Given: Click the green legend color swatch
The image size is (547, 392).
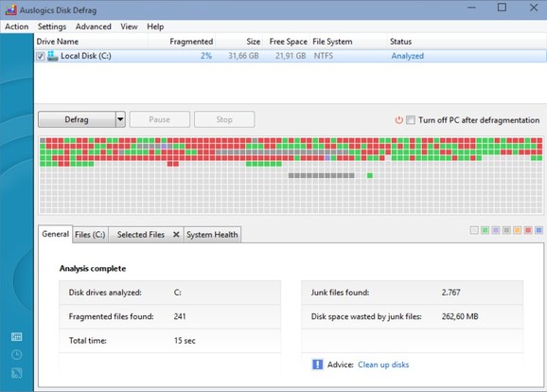Looking at the screenshot, I should (485, 230).
